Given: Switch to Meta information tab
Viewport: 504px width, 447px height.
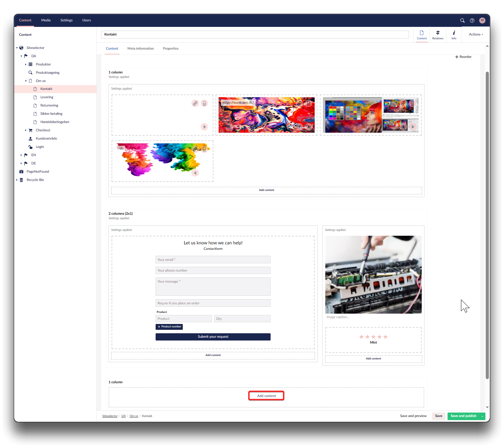Looking at the screenshot, I should tap(140, 49).
